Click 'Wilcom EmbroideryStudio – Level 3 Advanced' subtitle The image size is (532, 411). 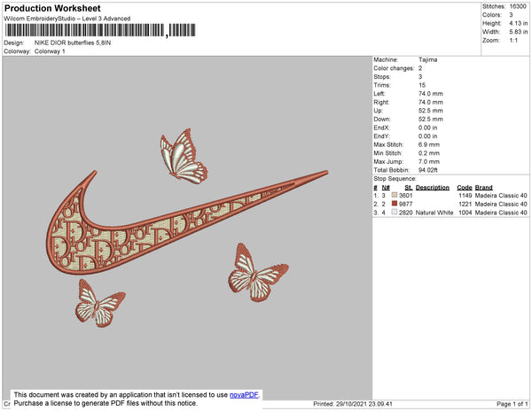(67, 19)
